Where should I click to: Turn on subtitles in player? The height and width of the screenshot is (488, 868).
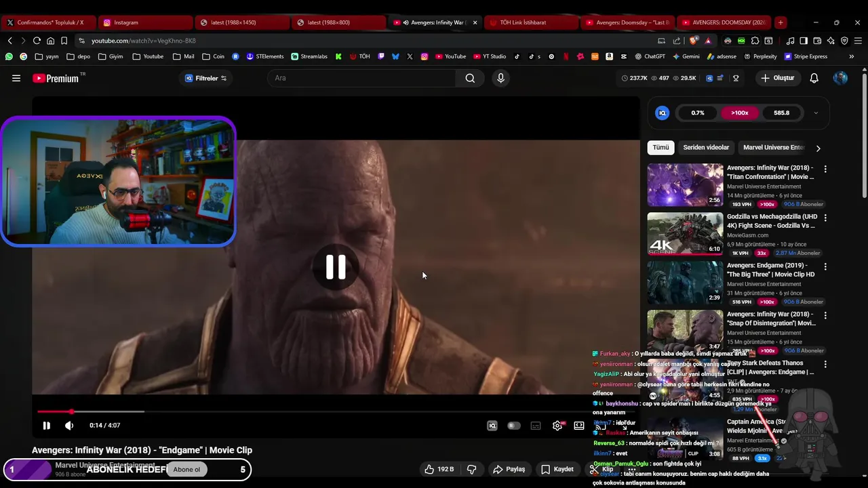(x=536, y=426)
